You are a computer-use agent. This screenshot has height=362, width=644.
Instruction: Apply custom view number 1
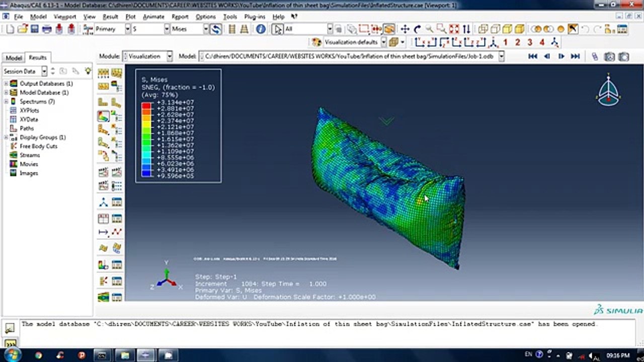[x=505, y=42]
